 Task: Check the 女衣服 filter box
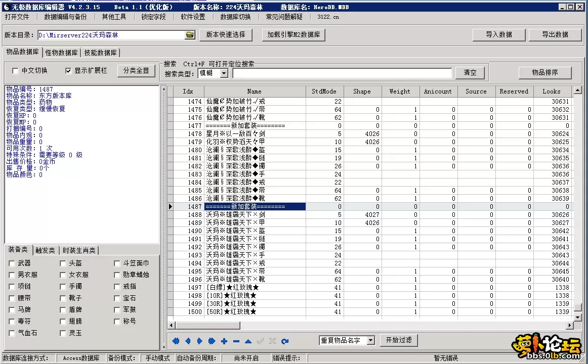point(63,275)
